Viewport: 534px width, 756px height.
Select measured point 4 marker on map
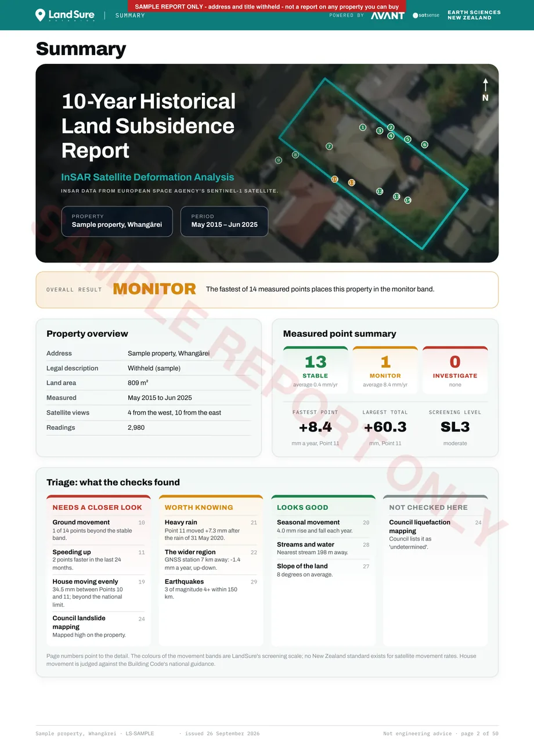click(391, 136)
